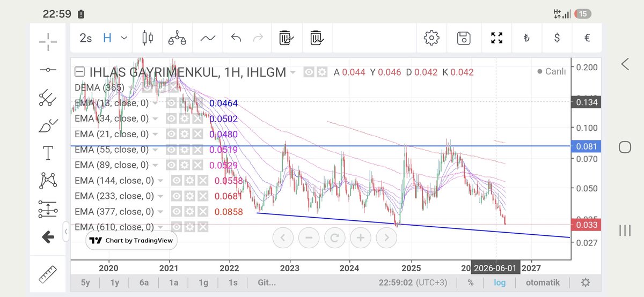The image size is (644, 297).
Task: Remove the EMA 21 indicator
Action: pyautogui.click(x=197, y=134)
